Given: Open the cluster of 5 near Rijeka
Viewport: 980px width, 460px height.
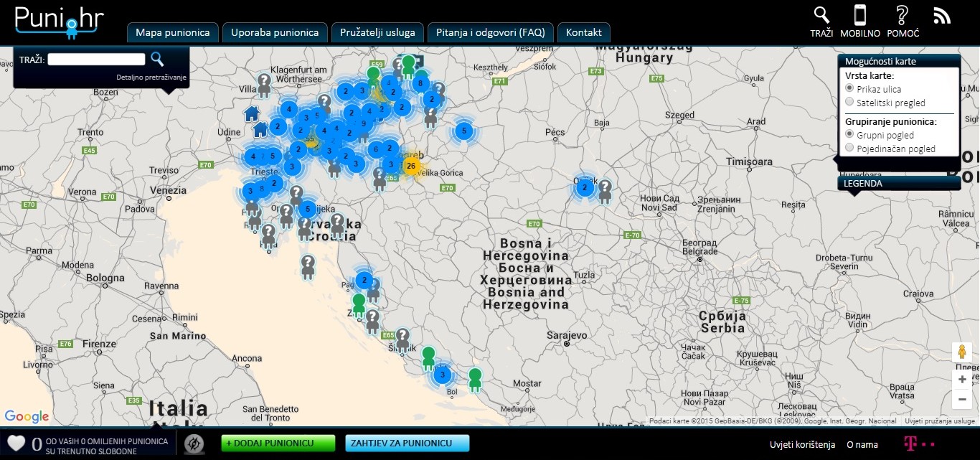Looking at the screenshot, I should [x=308, y=210].
